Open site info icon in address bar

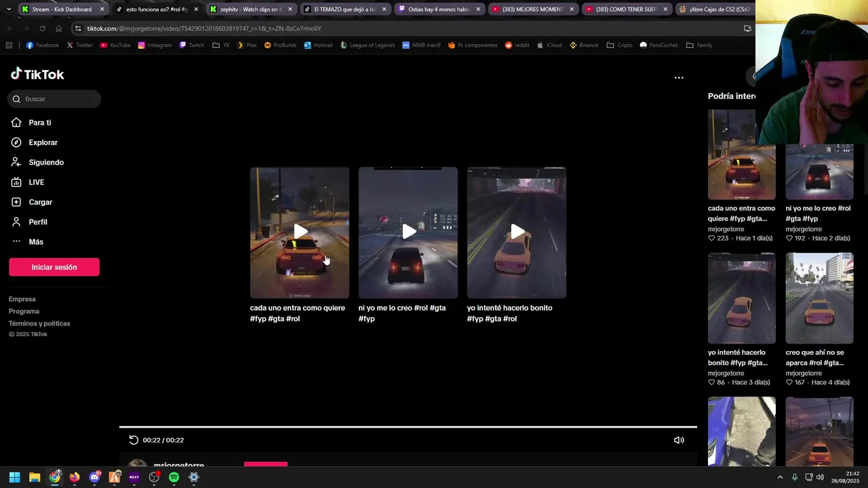pos(79,28)
